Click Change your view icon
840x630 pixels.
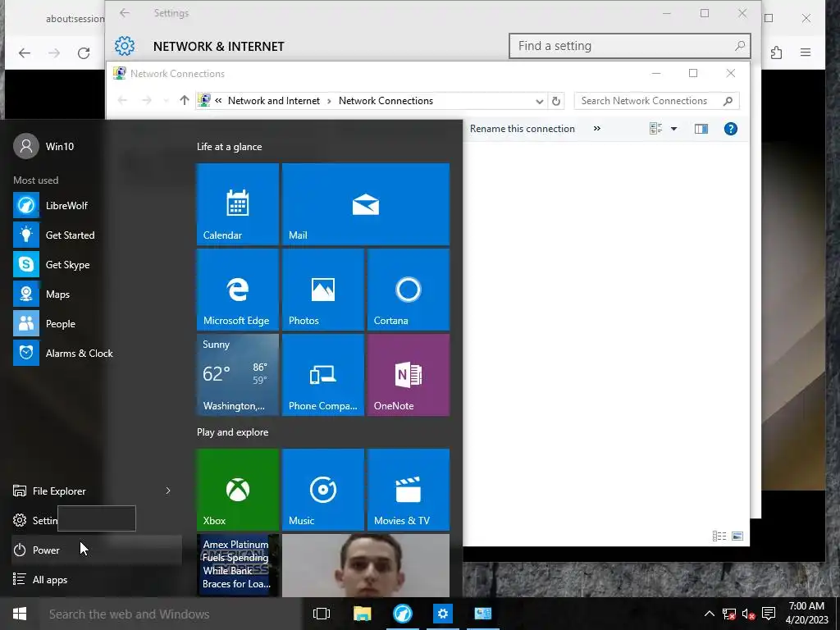coord(655,129)
